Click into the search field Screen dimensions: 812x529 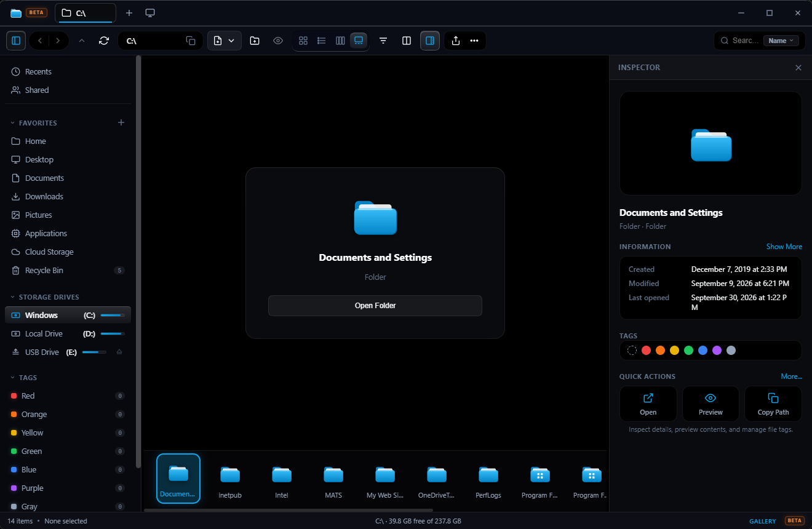(745, 41)
